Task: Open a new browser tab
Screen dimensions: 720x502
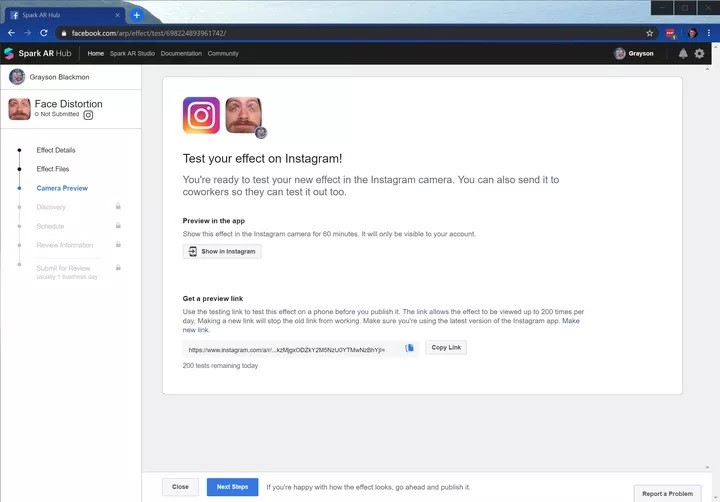Action: [136, 15]
